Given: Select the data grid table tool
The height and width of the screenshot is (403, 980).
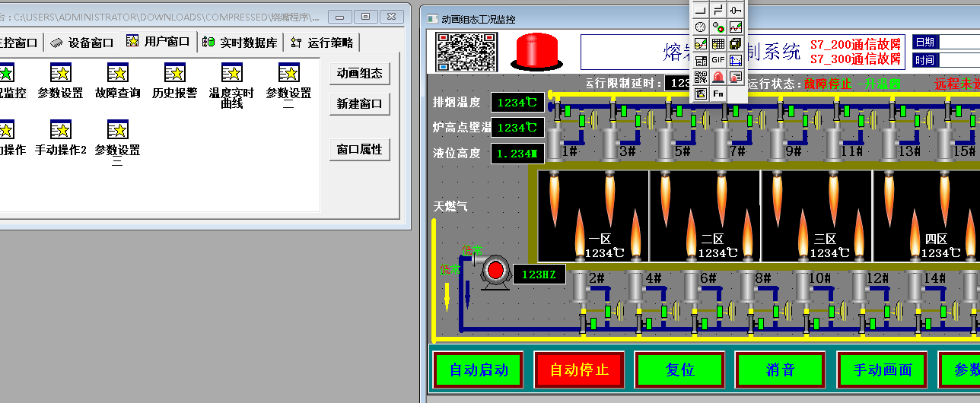Looking at the screenshot, I should (x=718, y=43).
